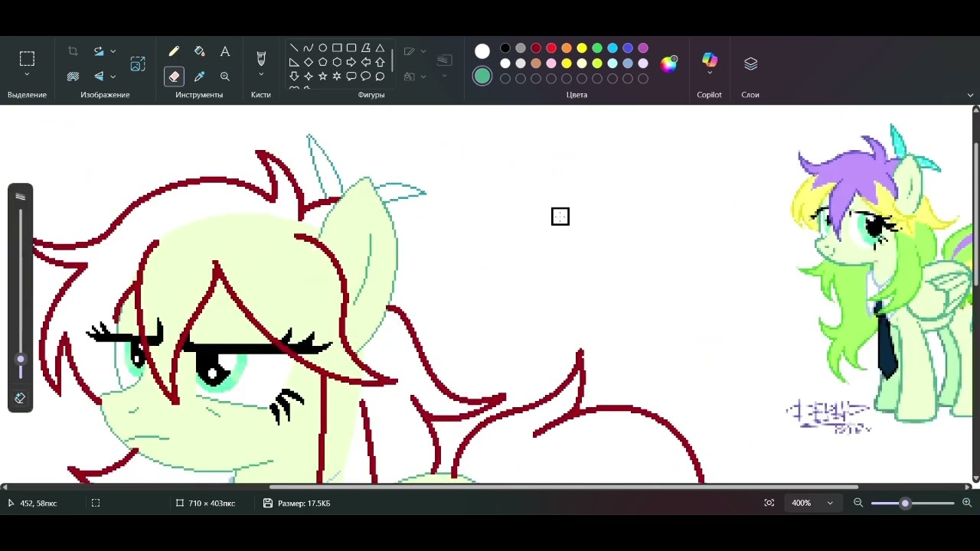980x551 pixels.
Task: Click the 710 × 403пкс canvas size text
Action: pyautogui.click(x=211, y=503)
